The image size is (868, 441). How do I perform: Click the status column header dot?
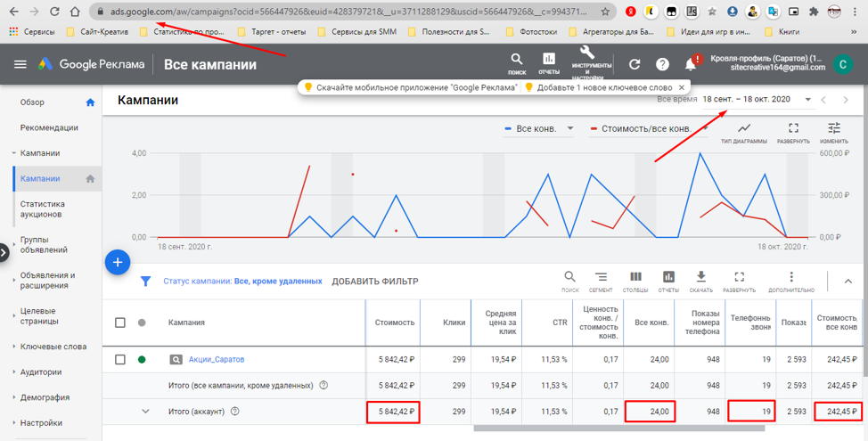click(x=142, y=322)
